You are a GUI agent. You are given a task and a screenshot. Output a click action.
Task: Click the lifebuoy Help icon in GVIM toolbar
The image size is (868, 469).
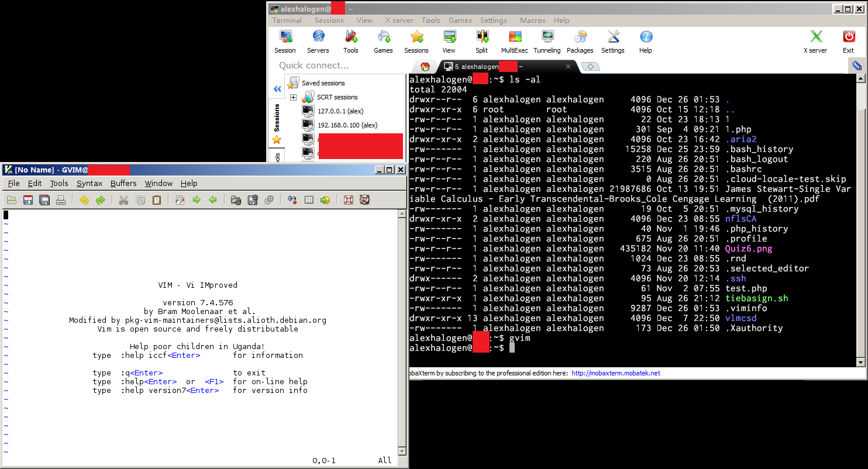(x=349, y=200)
